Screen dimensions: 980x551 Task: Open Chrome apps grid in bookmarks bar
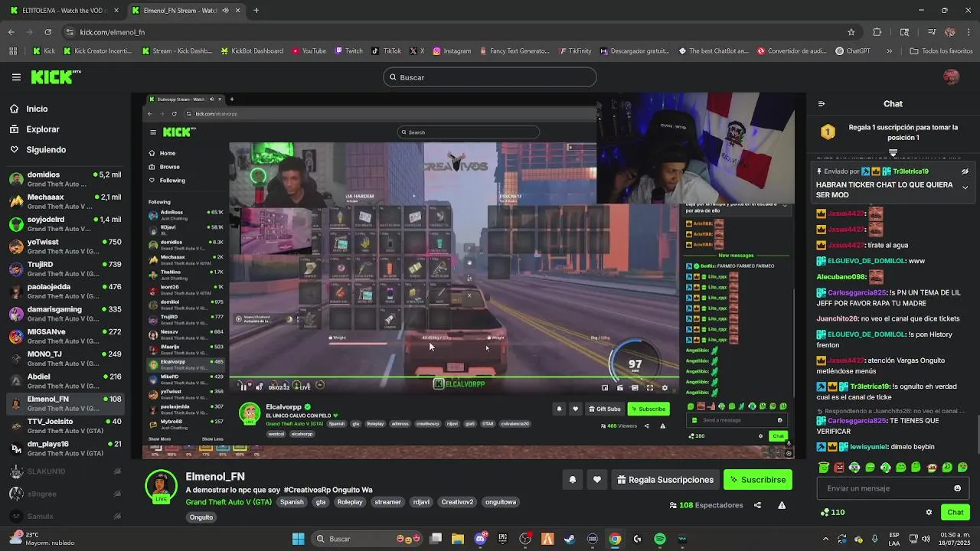click(x=13, y=51)
